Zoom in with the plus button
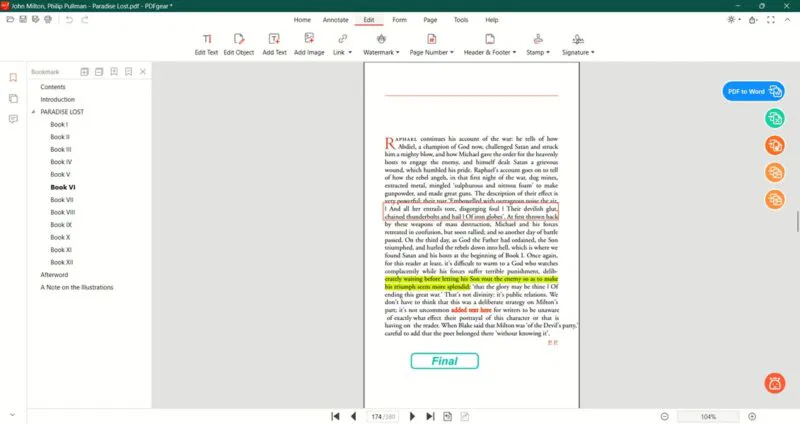The height and width of the screenshot is (424, 800). click(x=752, y=417)
